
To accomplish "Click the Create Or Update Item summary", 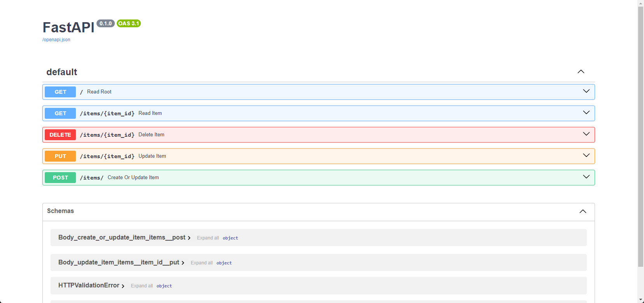I will click(133, 178).
